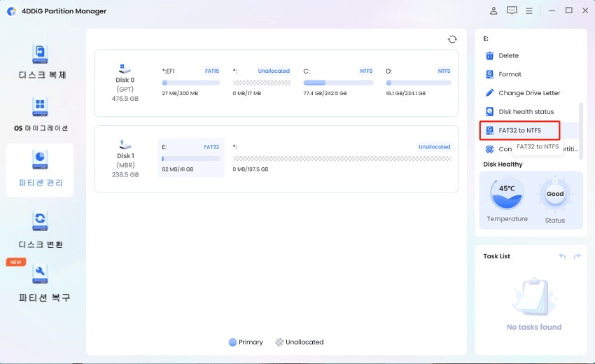595x364 pixels.
Task: Select the 17 MB Unallocated space on Disk 0
Action: tap(262, 82)
